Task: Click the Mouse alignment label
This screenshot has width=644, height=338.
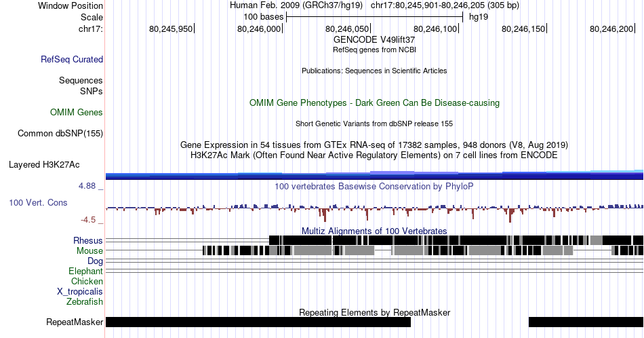Action: tap(89, 250)
